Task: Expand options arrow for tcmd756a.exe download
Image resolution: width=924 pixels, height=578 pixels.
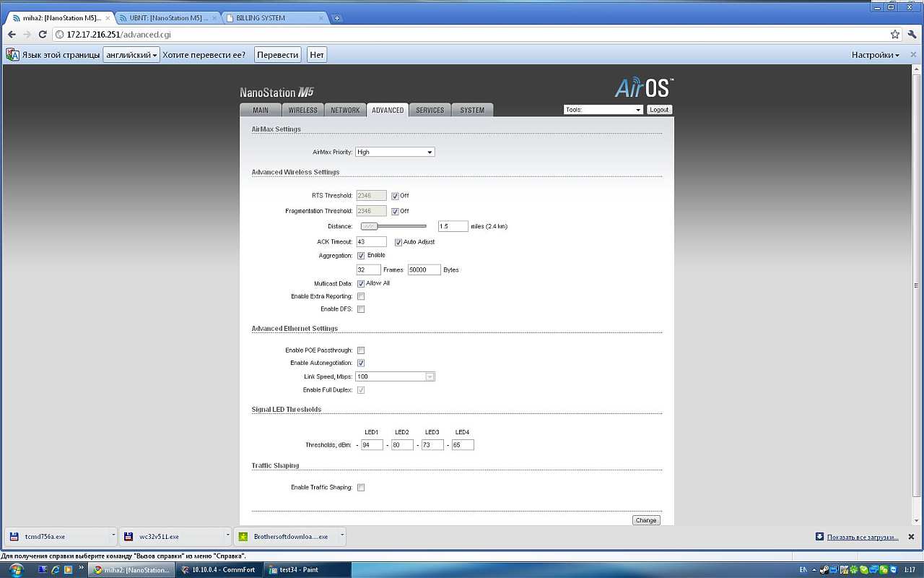Action: click(113, 537)
